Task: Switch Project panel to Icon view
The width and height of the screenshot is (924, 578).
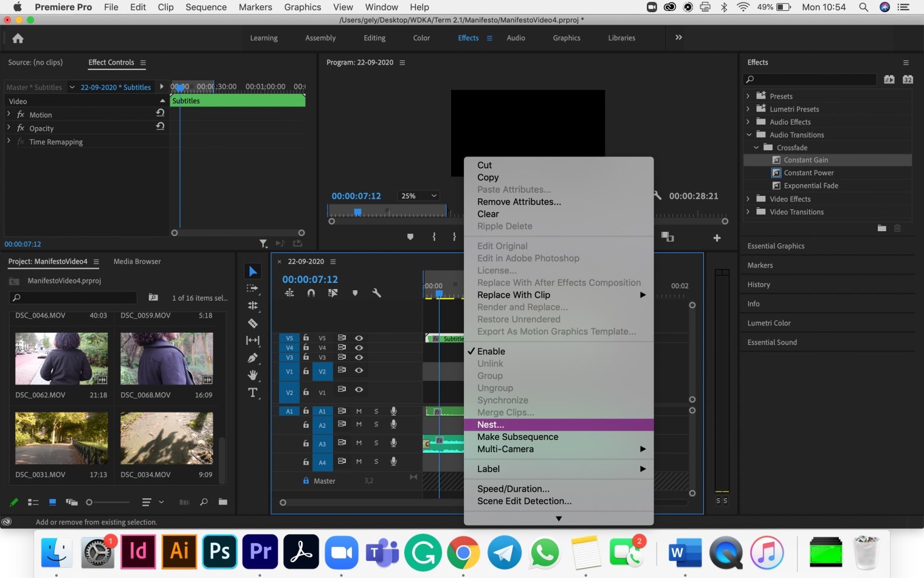Action: click(52, 502)
